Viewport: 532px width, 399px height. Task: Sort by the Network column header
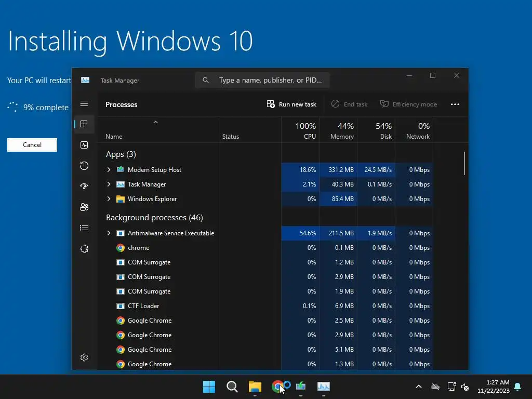click(x=414, y=130)
